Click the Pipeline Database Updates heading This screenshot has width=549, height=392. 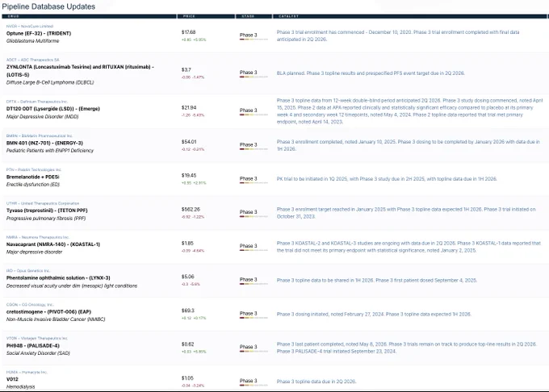click(48, 6)
